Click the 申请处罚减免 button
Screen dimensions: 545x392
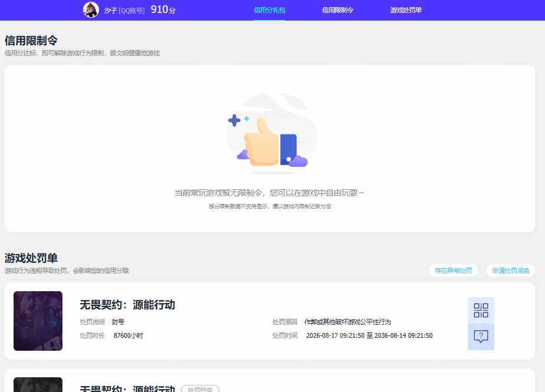[511, 270]
